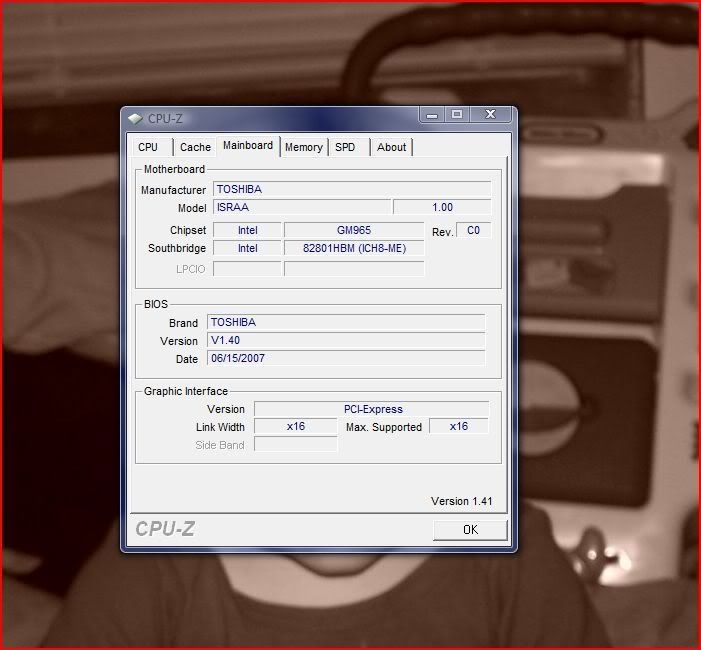
Task: Open the Cache tab
Action: click(195, 147)
